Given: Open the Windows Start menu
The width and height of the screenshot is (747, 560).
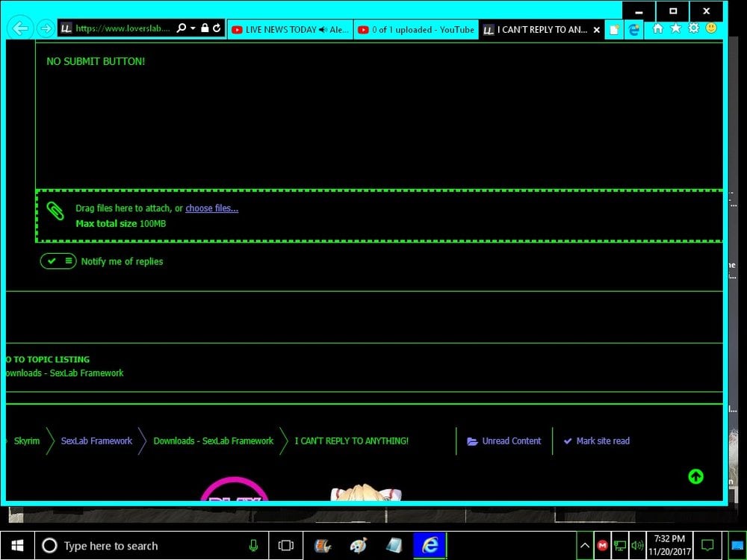Looking at the screenshot, I should click(17, 546).
